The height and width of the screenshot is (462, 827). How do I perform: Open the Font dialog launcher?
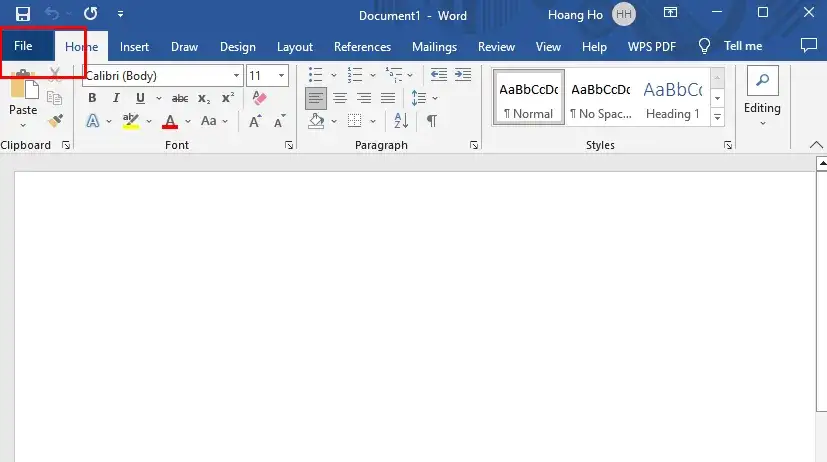289,145
